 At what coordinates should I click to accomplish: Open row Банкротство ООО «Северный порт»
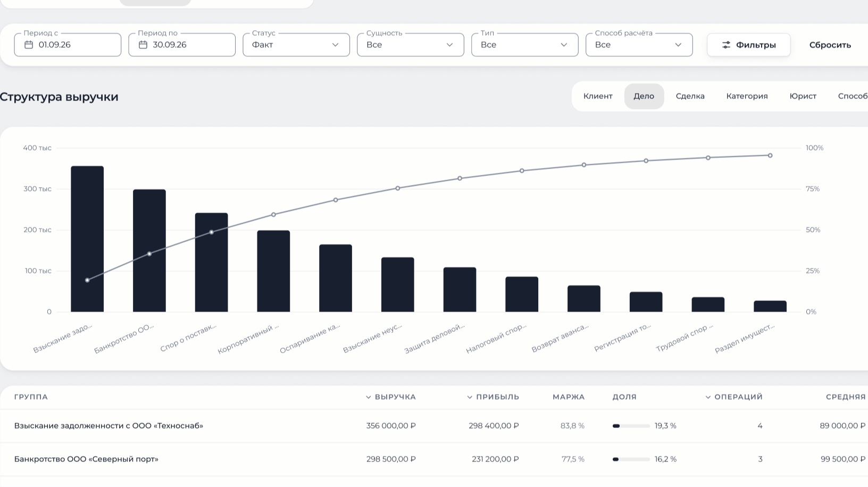(x=434, y=459)
